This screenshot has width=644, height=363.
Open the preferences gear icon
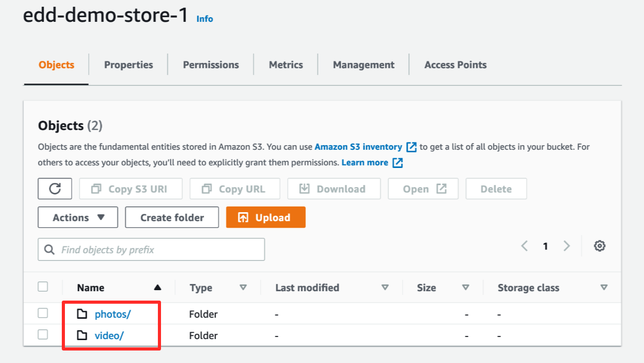pos(600,245)
